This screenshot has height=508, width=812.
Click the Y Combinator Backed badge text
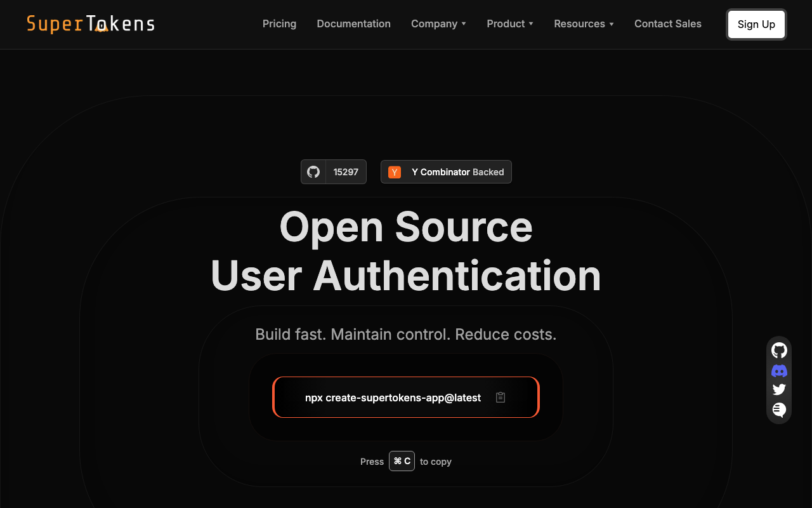[458, 172]
